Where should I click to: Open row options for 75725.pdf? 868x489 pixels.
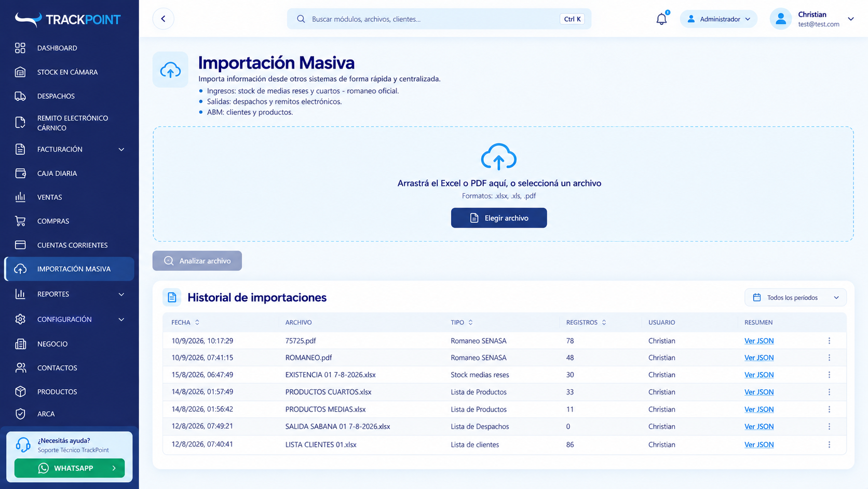tap(829, 341)
